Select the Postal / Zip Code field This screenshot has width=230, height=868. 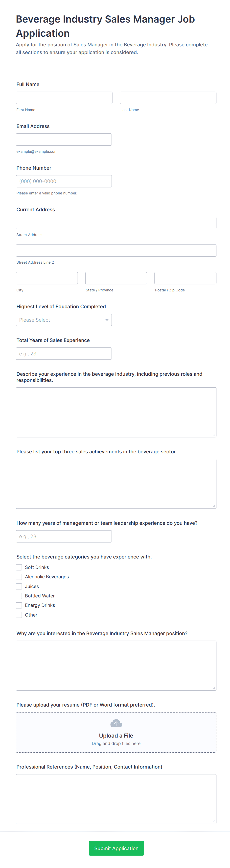(x=185, y=278)
